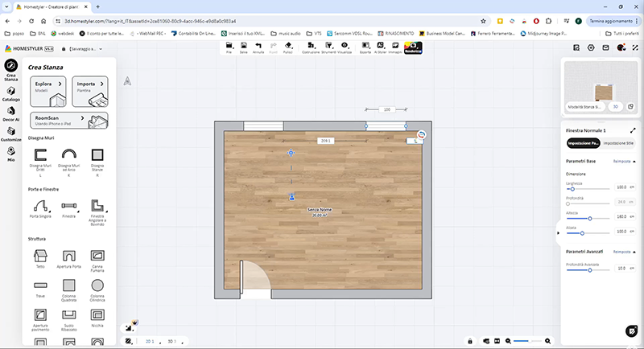Screen dimensions: 644x349
Task: Click the Annulla undo icon
Action: pos(258,47)
